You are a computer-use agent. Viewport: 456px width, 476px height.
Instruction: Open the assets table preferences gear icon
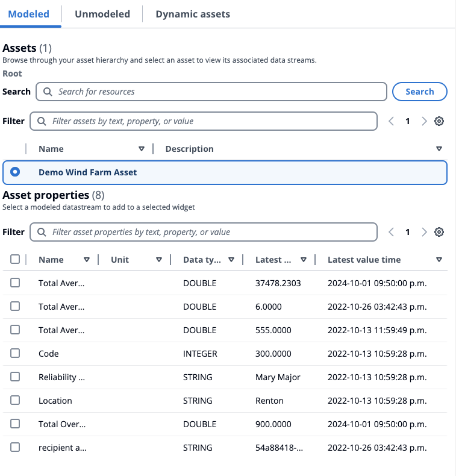click(x=439, y=121)
